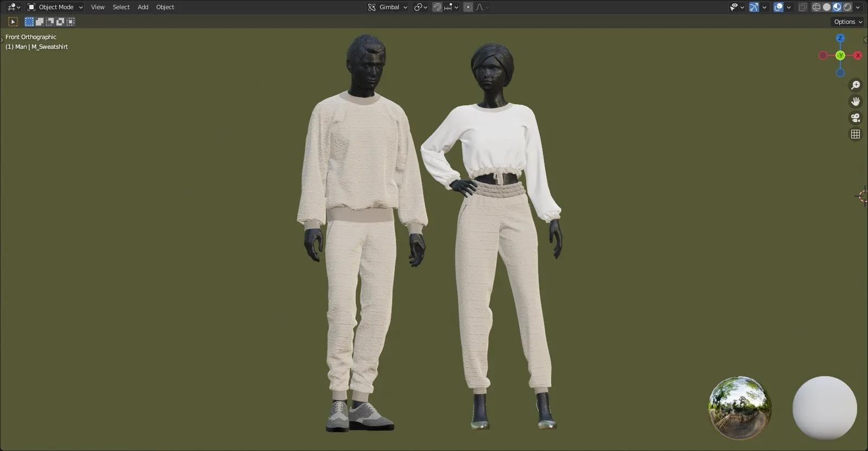Toggle X-ray mode
The image size is (868, 451).
803,7
